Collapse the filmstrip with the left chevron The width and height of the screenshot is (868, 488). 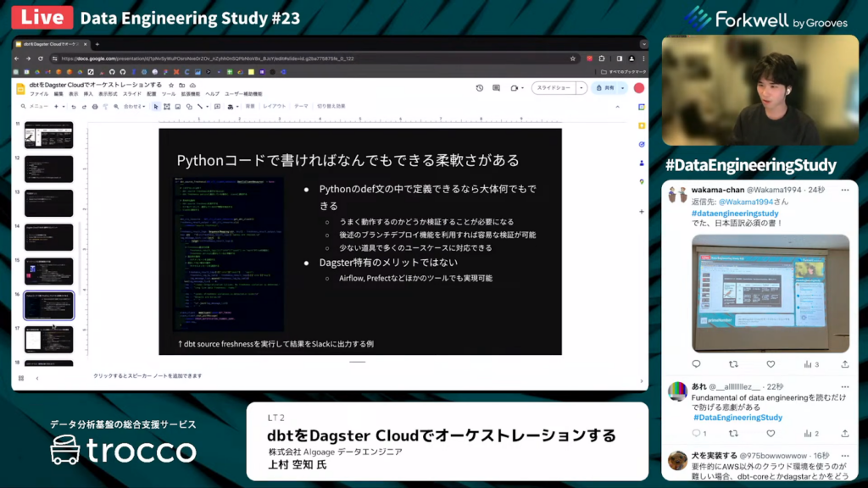point(37,378)
